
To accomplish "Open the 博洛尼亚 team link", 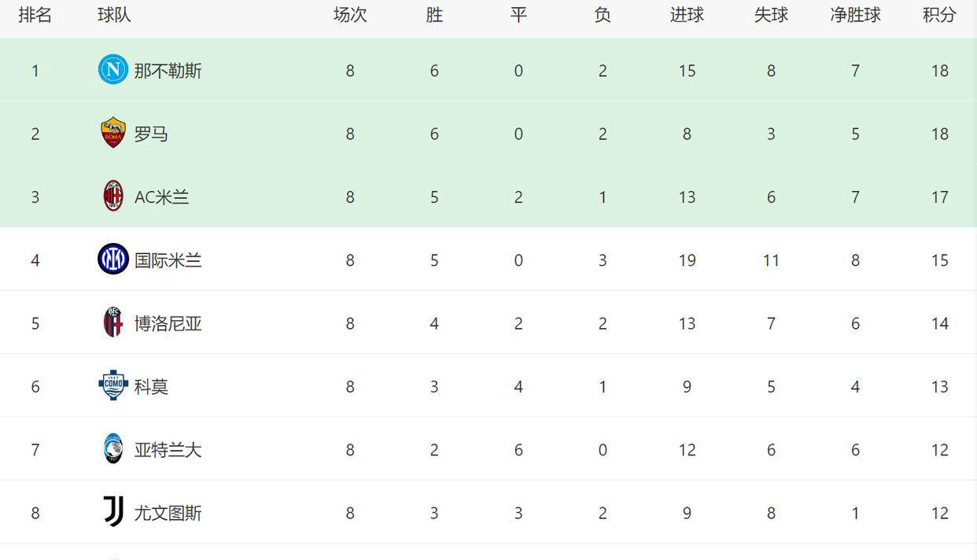I will click(x=168, y=323).
